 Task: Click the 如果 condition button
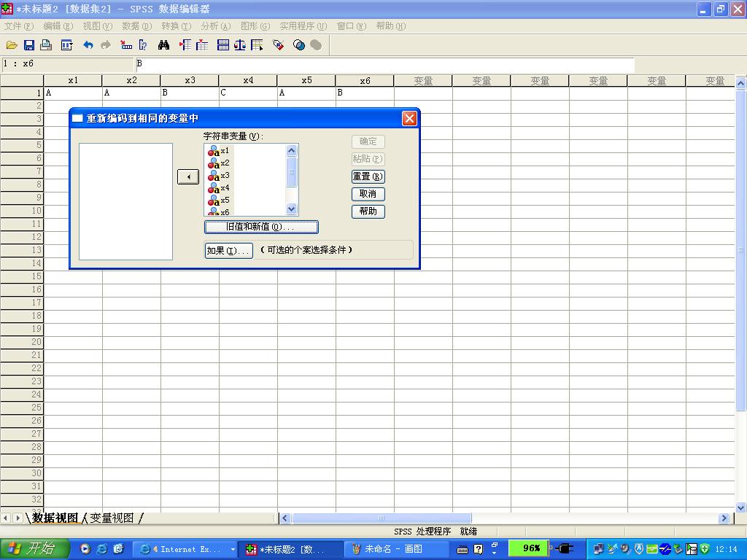228,251
